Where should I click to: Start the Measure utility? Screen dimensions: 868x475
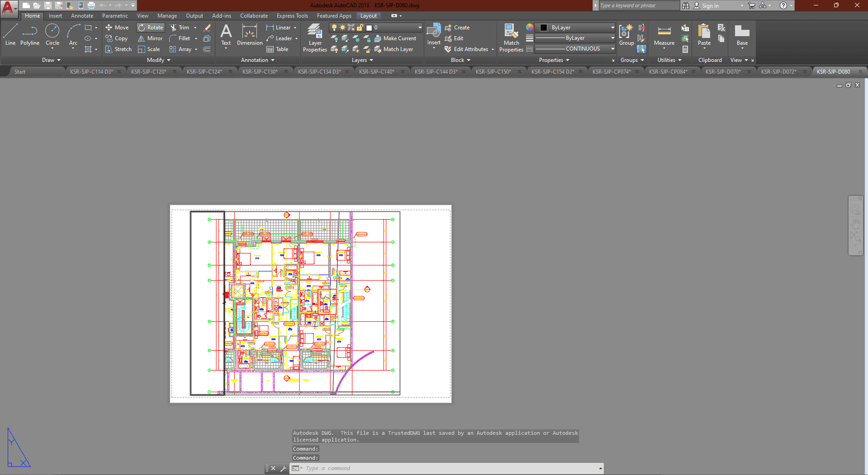pyautogui.click(x=664, y=34)
